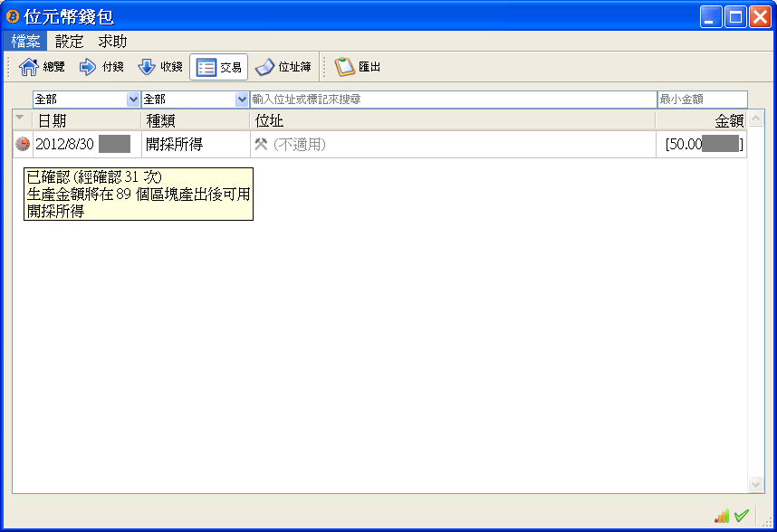Open the 檔案 menu
777x532 pixels.
(25, 41)
